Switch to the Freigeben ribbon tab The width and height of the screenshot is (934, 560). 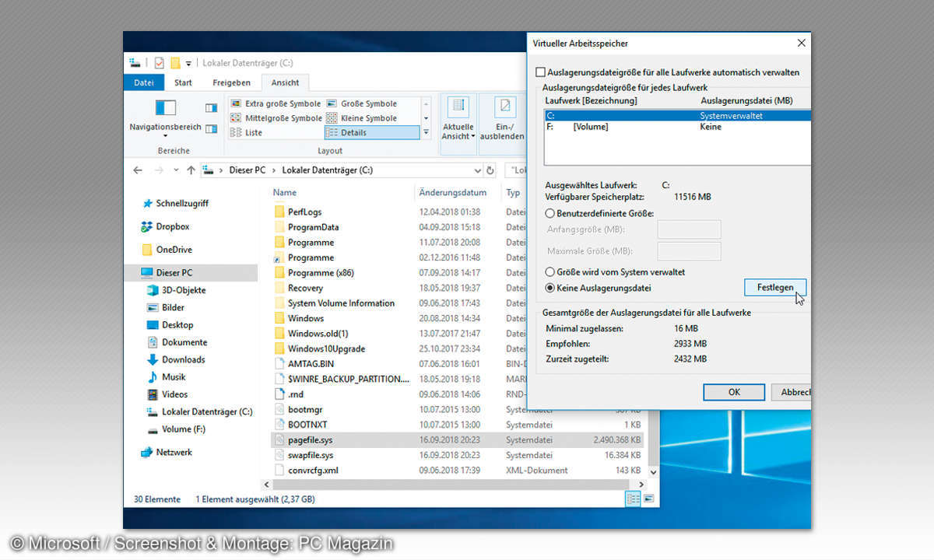tap(231, 82)
